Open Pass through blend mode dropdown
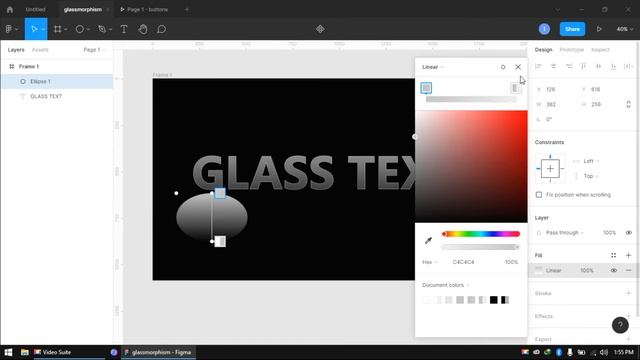 coord(564,233)
